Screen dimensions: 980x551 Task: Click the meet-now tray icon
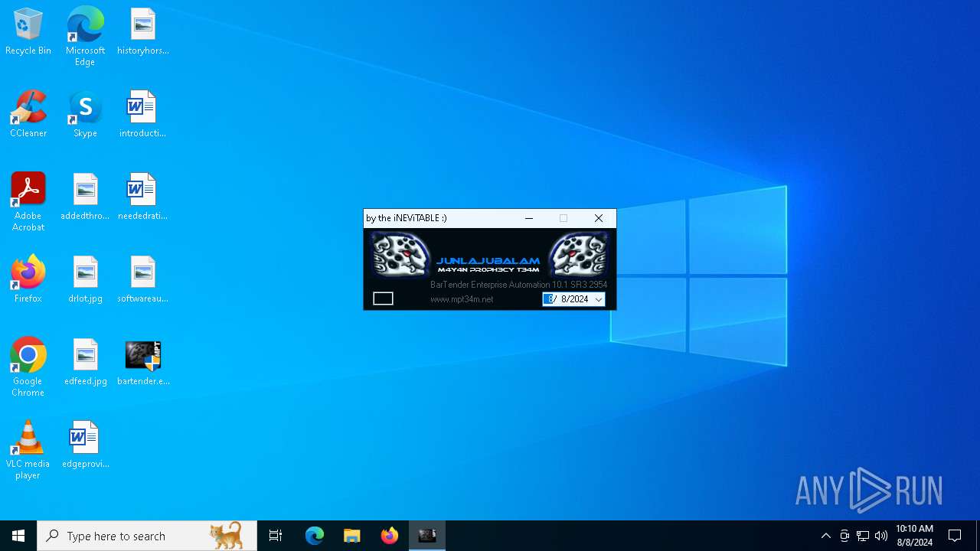coord(844,536)
